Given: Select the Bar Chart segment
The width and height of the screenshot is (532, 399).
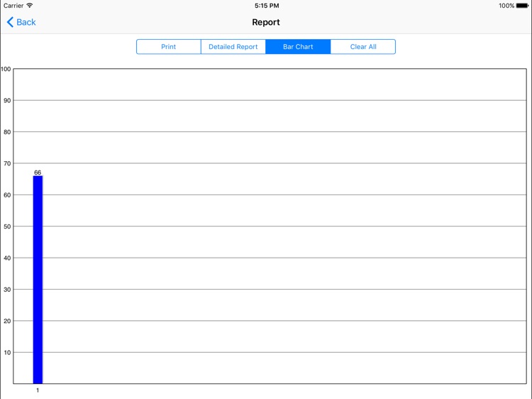Looking at the screenshot, I should coord(298,47).
